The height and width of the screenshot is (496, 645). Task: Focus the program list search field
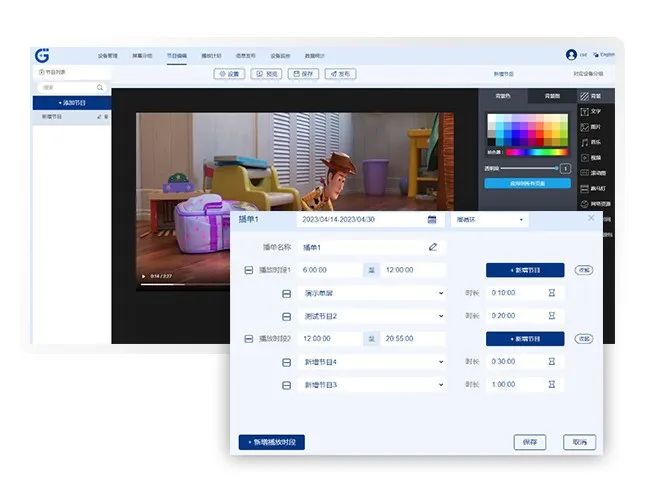pos(72,88)
